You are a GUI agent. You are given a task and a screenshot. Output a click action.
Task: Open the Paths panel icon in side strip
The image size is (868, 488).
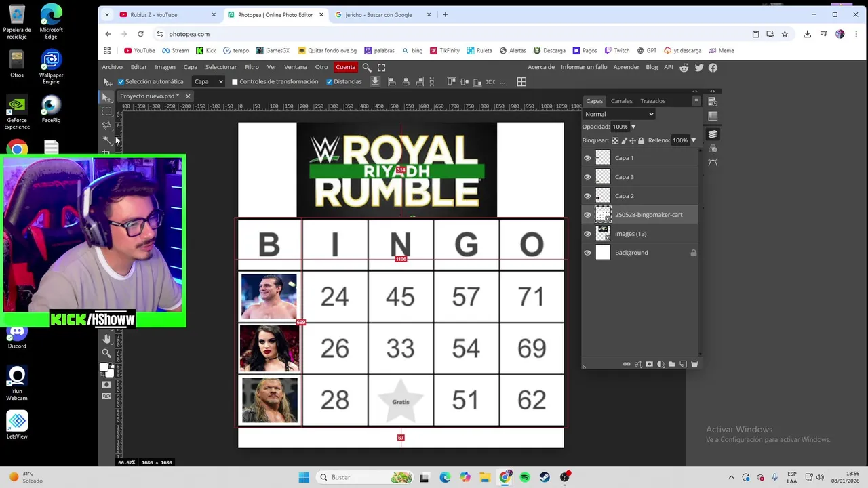[713, 163]
